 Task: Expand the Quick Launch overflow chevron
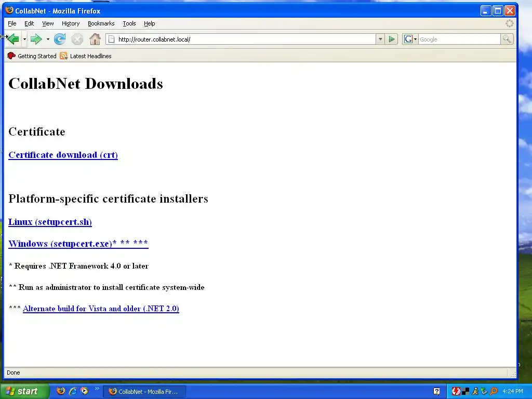97,389
